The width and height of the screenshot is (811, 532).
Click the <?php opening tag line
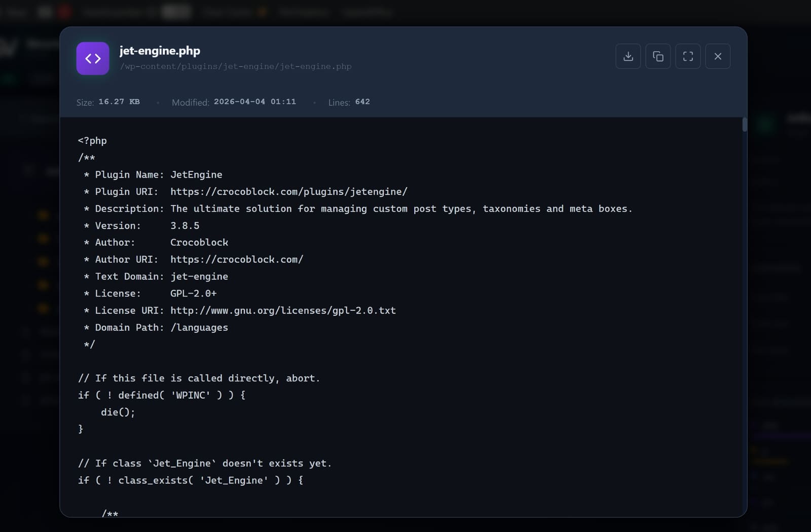[92, 141]
